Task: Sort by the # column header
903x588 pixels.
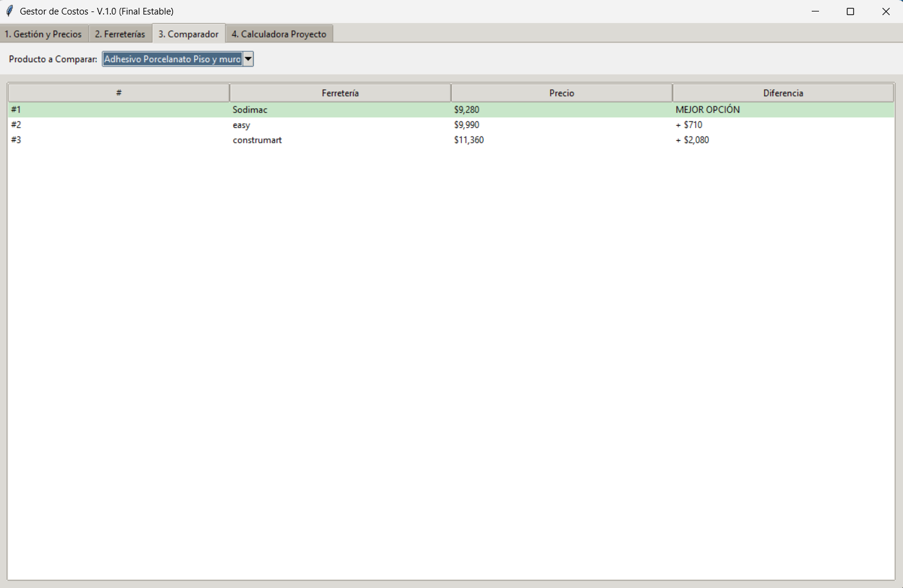Action: pyautogui.click(x=118, y=93)
